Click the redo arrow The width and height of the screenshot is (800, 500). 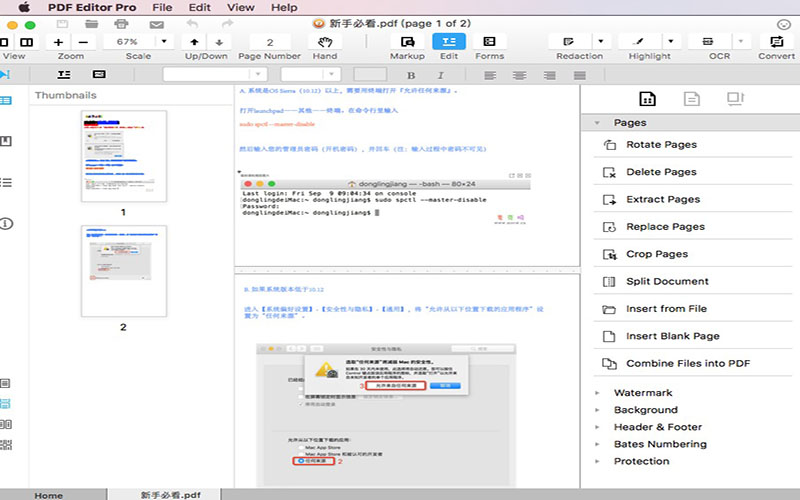tap(228, 23)
